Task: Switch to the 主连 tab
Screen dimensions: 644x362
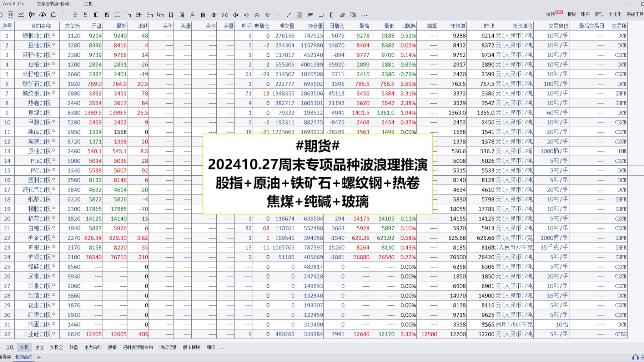Action: click(x=39, y=347)
